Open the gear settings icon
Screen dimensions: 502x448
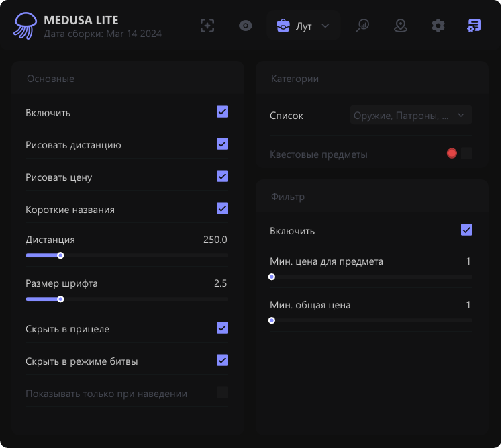coord(438,26)
